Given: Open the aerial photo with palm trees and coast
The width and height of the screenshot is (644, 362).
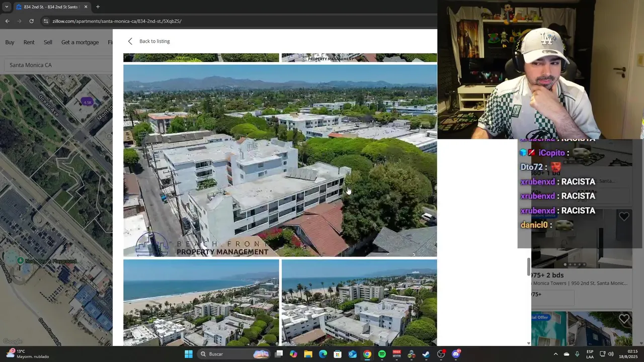Looking at the screenshot, I should (359, 302).
